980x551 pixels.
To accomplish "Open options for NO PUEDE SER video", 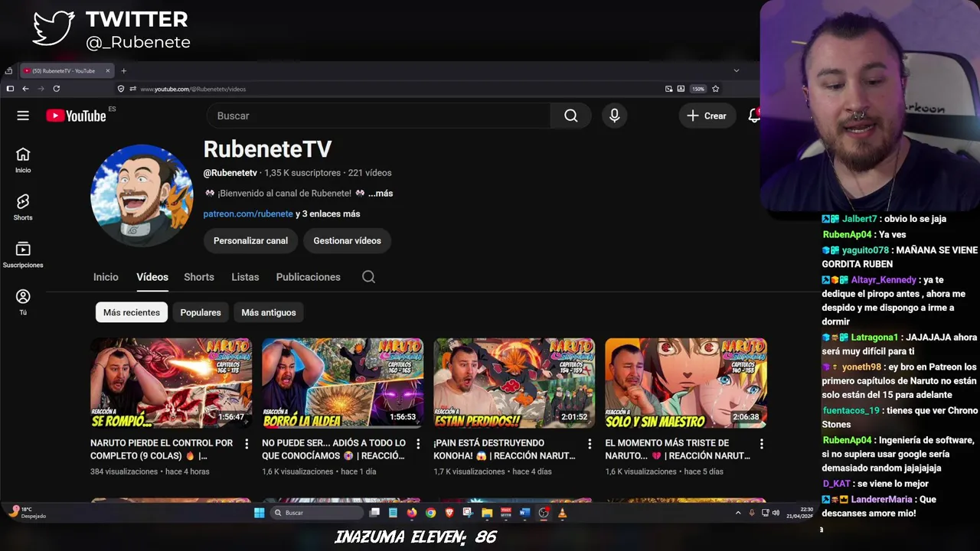I will point(418,444).
